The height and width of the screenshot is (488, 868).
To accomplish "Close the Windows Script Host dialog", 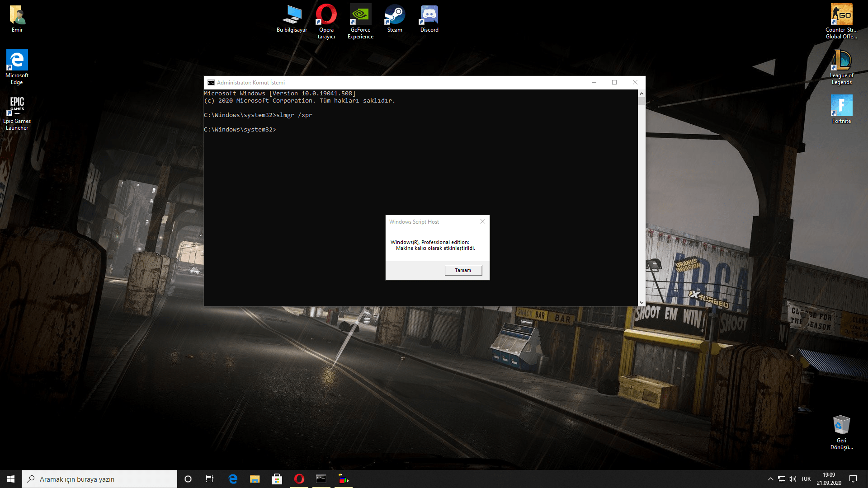I will 482,221.
